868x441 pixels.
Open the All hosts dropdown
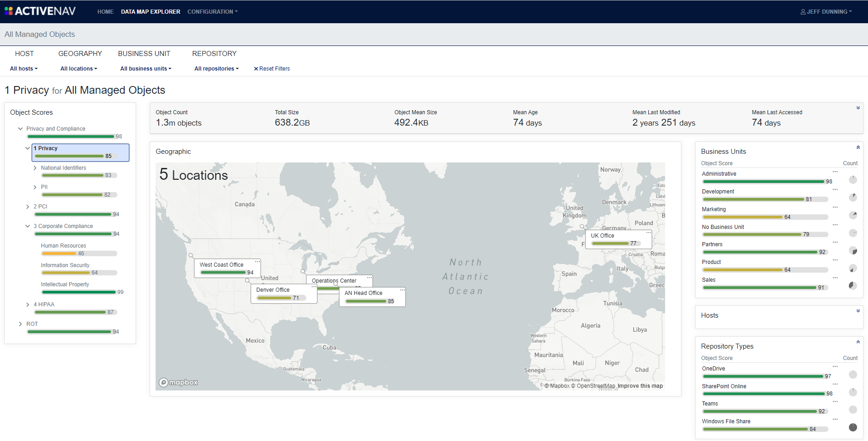click(x=24, y=69)
